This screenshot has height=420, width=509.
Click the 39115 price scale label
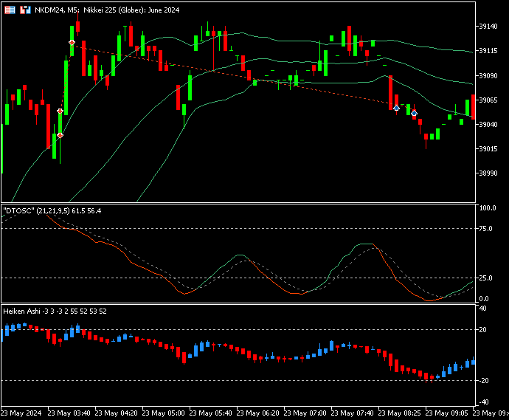click(x=488, y=51)
